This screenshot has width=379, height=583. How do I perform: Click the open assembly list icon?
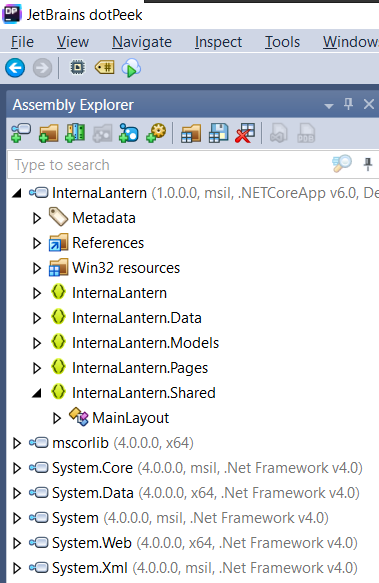[x=191, y=133]
